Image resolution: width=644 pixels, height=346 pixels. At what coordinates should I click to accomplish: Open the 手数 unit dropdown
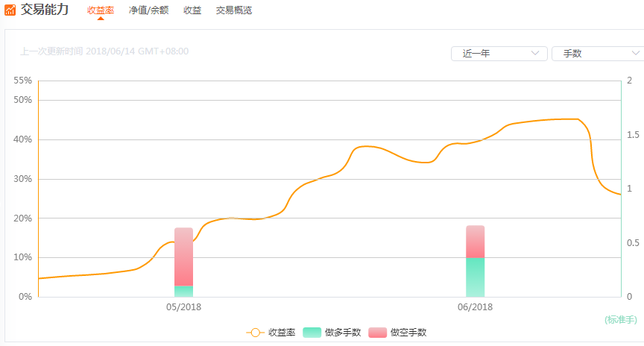coord(597,54)
